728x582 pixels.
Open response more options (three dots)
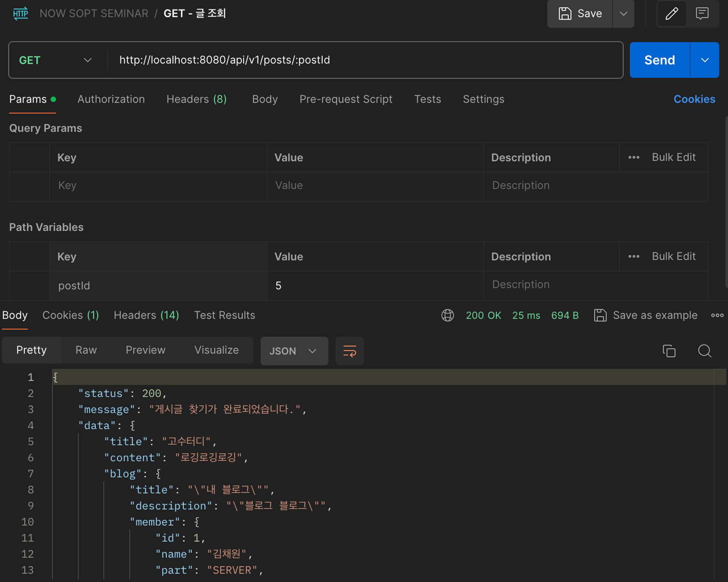717,315
